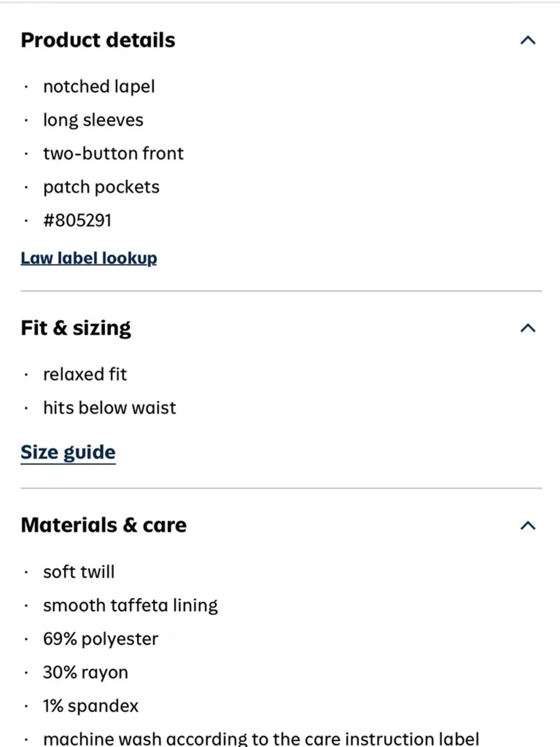Open the Law label lookup link

tap(89, 258)
